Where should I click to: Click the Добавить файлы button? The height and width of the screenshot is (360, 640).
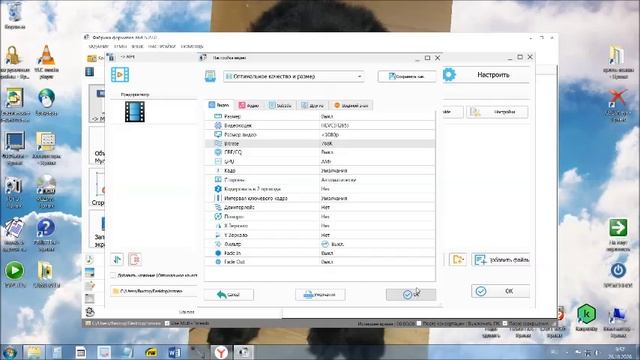[501, 259]
